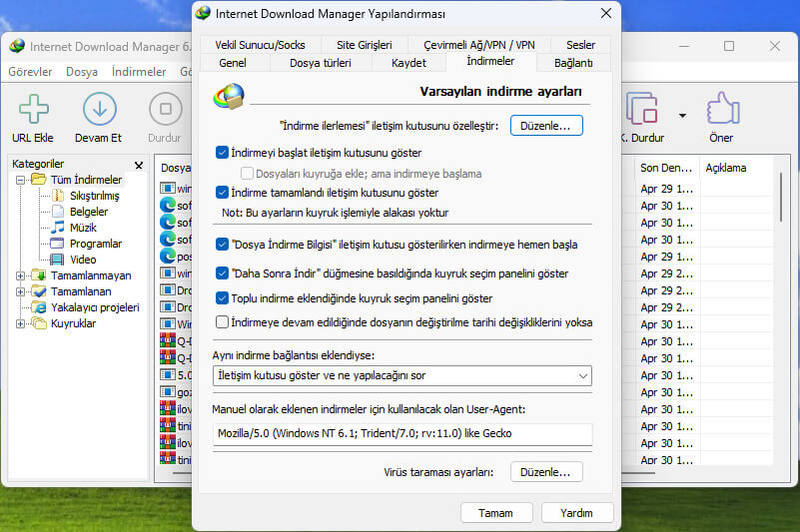Screen dimensions: 800x532
Task: Select the Belgeler category icon
Action: pos(58,212)
